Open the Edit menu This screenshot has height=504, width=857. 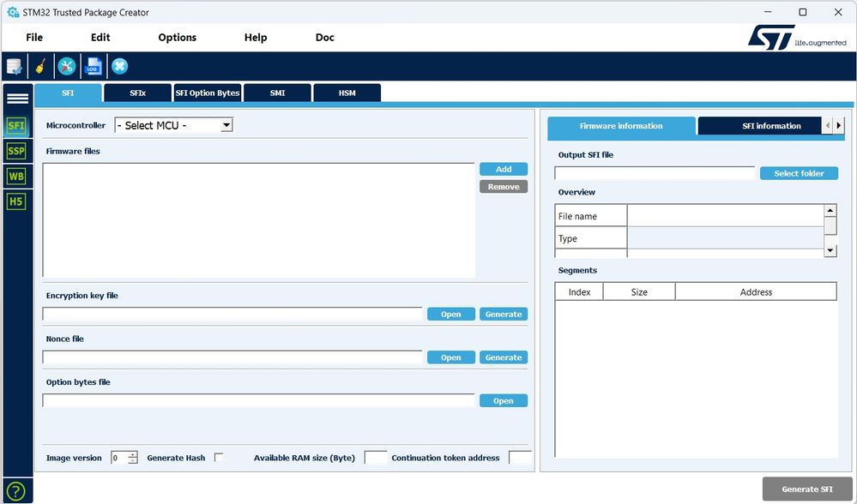[100, 37]
